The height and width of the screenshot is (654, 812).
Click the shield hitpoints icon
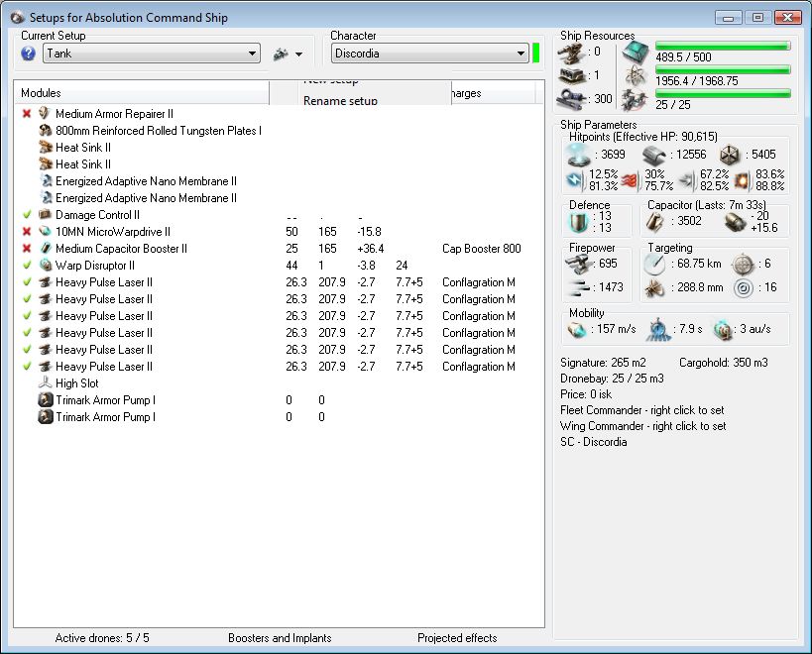[x=578, y=156]
